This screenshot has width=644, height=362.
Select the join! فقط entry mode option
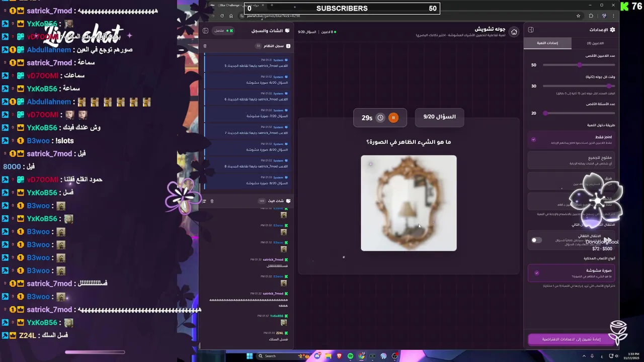point(572,140)
